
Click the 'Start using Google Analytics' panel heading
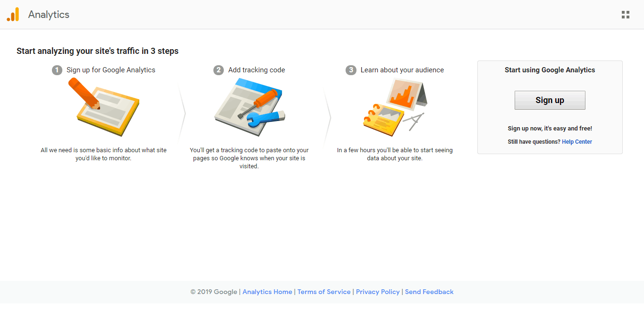550,70
